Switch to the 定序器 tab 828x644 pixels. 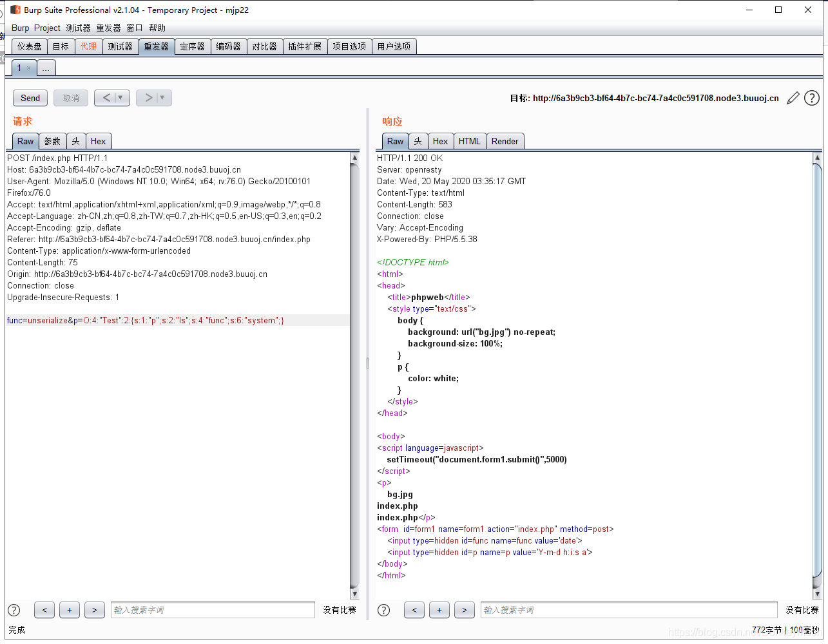[x=193, y=46]
